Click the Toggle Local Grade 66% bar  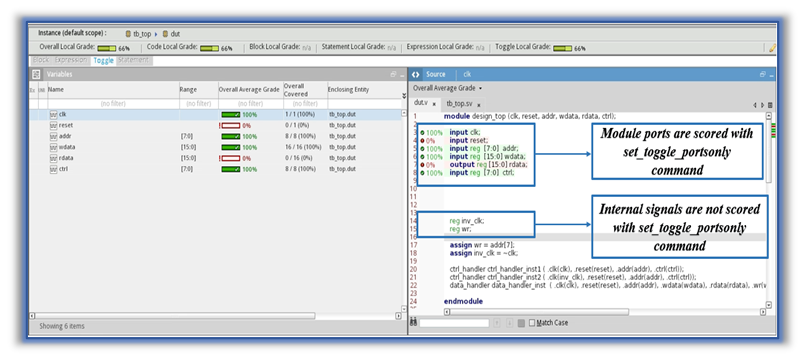562,48
